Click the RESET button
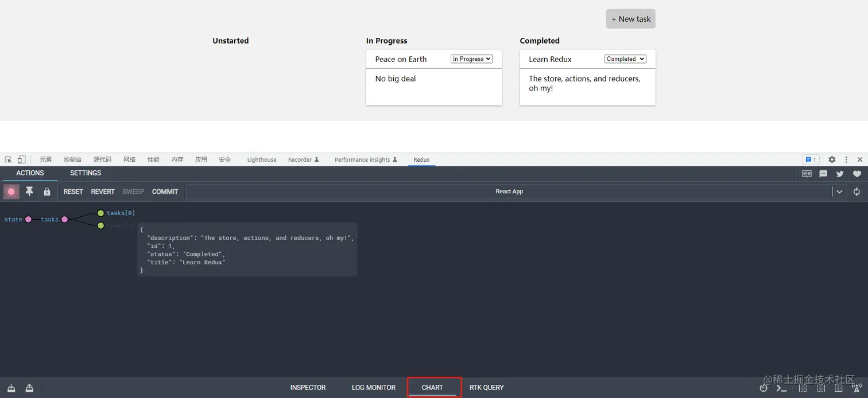 [x=73, y=192]
